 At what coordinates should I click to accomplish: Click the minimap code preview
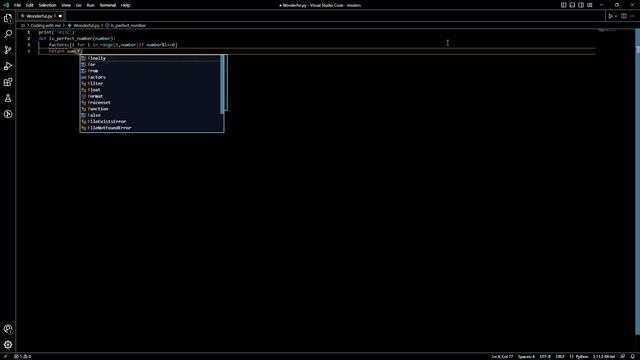coord(607,31)
